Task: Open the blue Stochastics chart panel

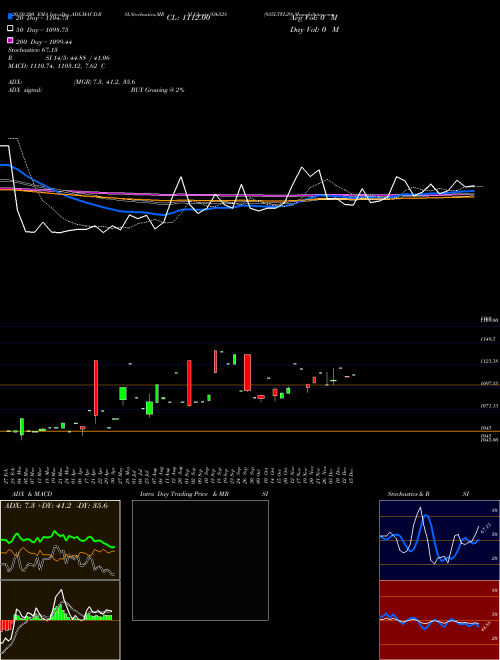Action: [x=439, y=540]
